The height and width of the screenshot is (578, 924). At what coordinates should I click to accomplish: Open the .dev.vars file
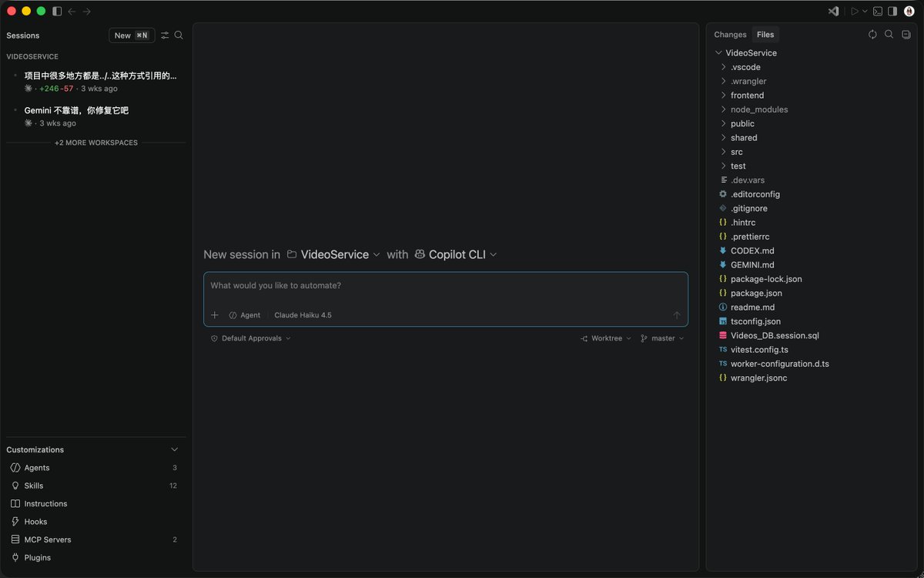pos(812,180)
